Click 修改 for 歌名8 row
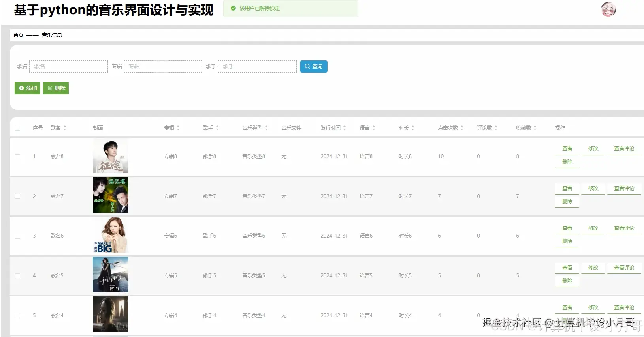Viewport: 644px width, 337px height. pyautogui.click(x=593, y=148)
